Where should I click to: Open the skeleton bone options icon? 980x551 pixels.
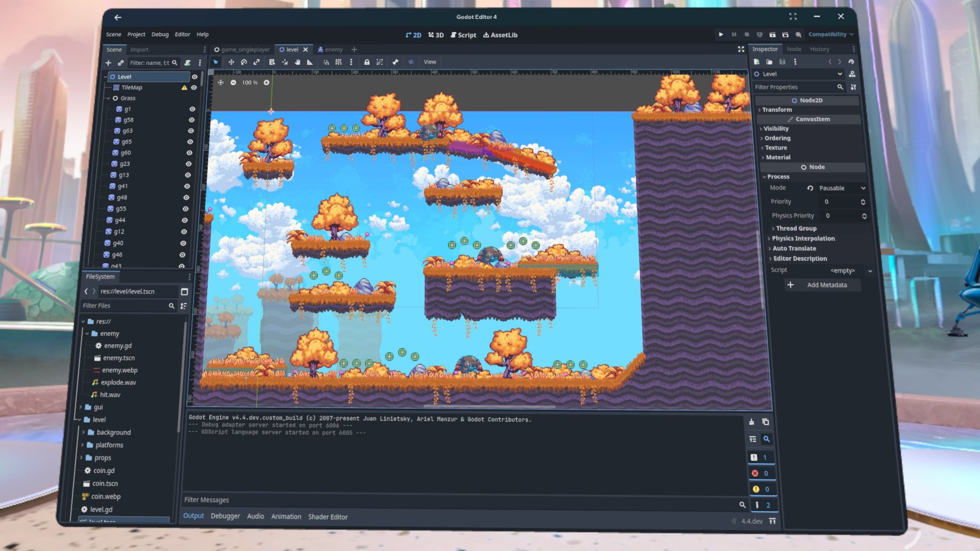coord(395,62)
